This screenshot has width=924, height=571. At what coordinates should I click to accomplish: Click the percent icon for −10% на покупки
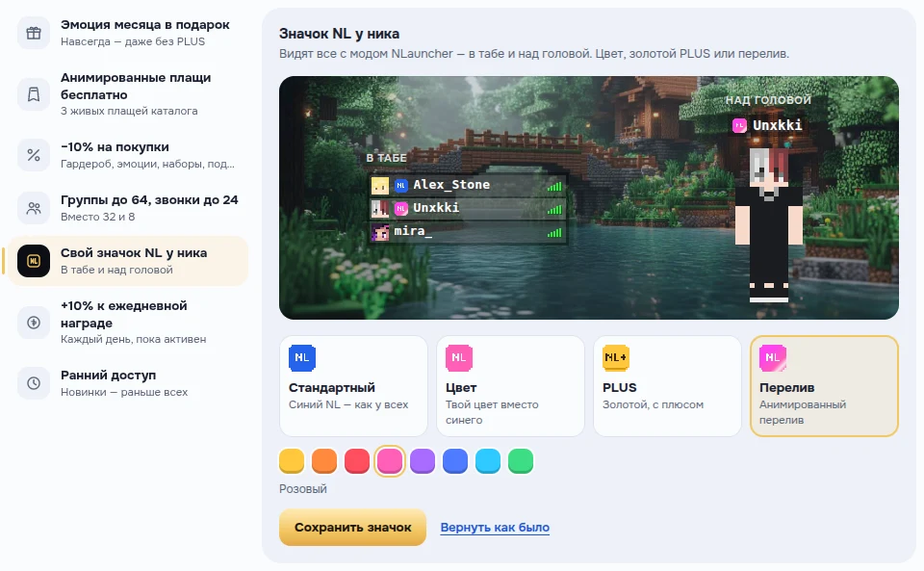point(34,155)
